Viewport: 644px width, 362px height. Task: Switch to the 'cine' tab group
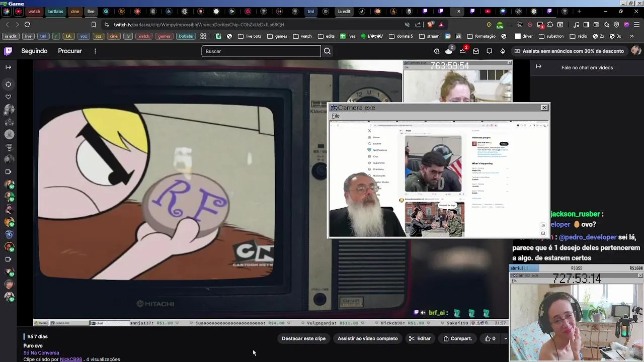click(75, 11)
